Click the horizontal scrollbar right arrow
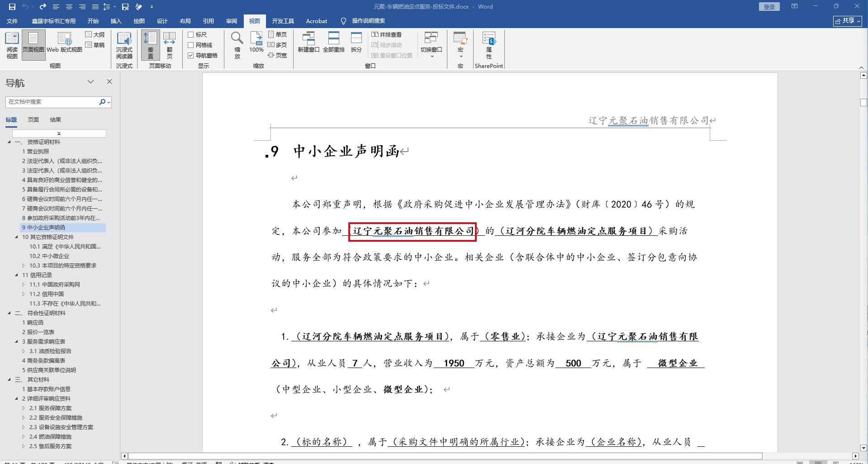 855,456
